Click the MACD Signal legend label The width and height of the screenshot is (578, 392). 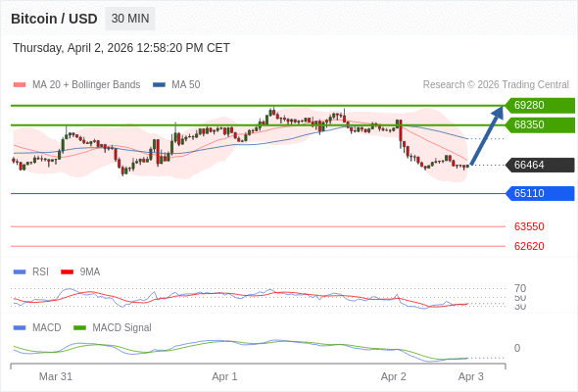click(122, 328)
